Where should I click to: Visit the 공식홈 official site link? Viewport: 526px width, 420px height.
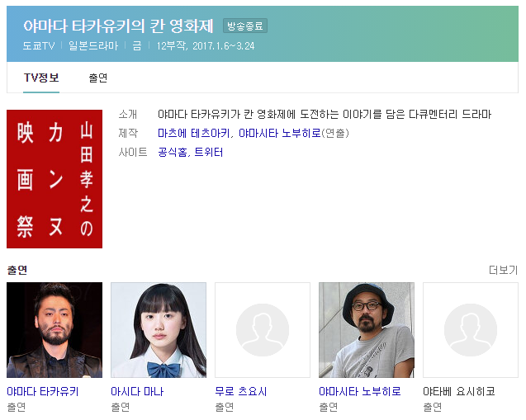(x=173, y=152)
